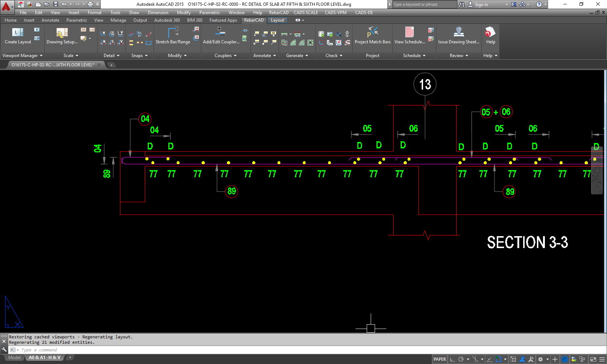The height and width of the screenshot is (364, 607).
Task: Click the Plot icon in Quick Access Toolbar
Action: [x=90, y=4]
